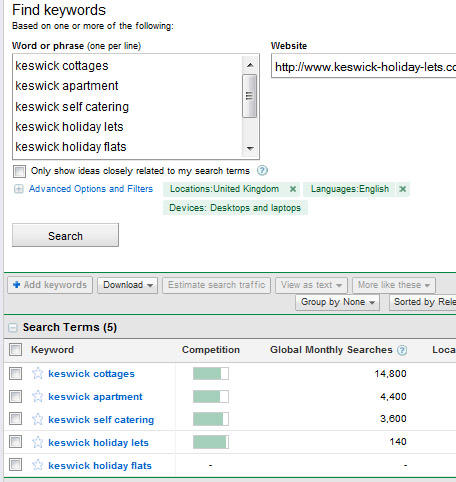Open help icon for closely related ideas
This screenshot has height=482, width=456.
click(x=262, y=171)
